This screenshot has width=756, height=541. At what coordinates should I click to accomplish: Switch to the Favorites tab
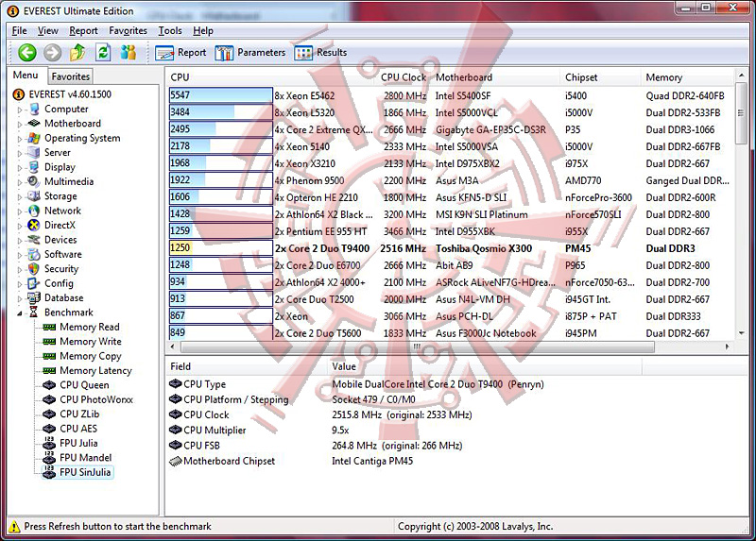point(70,76)
